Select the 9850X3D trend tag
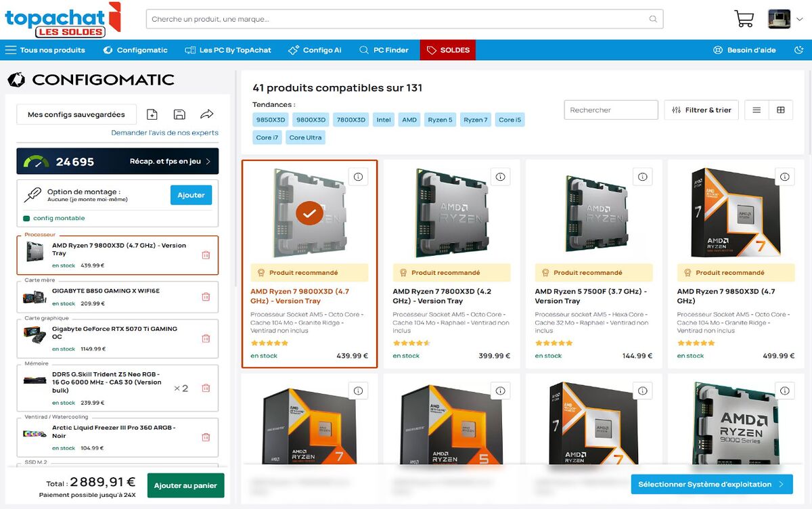The image size is (812, 509). (271, 120)
